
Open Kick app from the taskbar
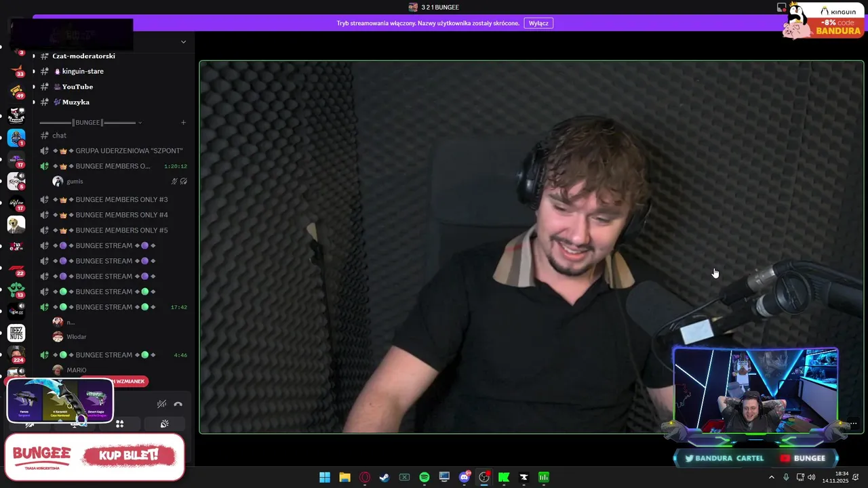coord(504,477)
